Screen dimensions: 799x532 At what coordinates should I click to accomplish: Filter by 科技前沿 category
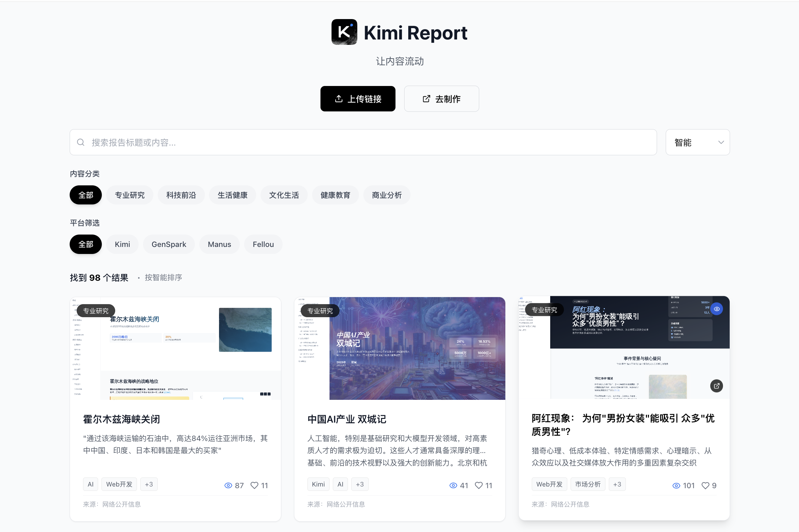pyautogui.click(x=181, y=195)
